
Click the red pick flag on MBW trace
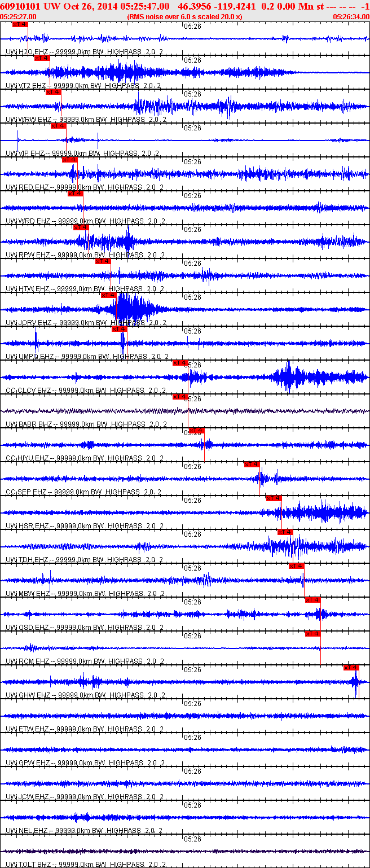click(x=297, y=566)
